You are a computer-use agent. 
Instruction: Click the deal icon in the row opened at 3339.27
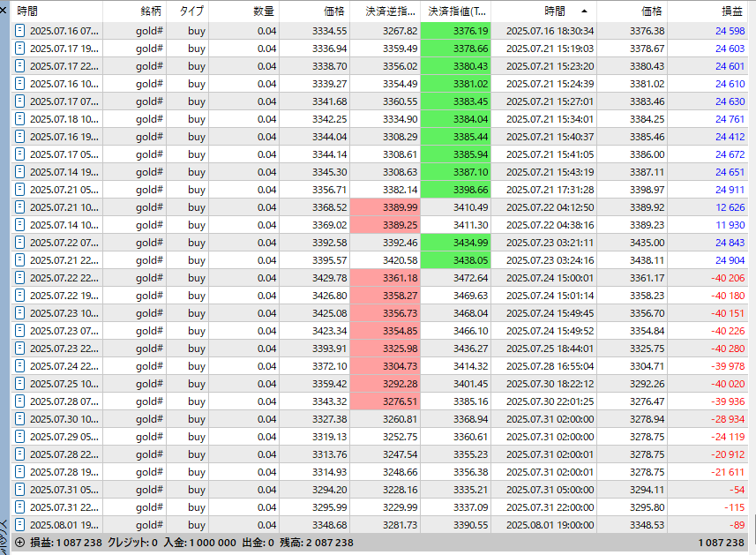tap(19, 84)
